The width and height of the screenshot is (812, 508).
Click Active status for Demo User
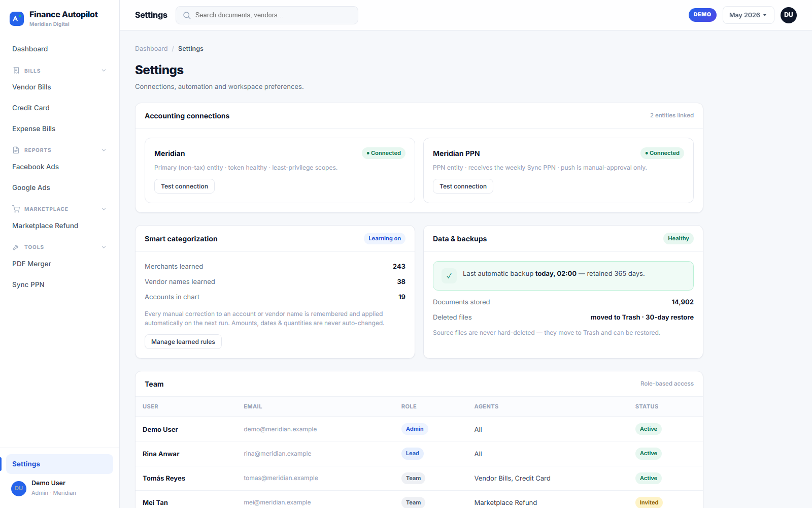pos(649,429)
